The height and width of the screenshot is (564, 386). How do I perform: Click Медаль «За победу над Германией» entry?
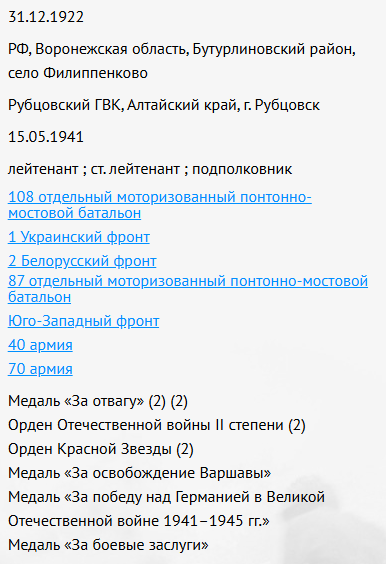tap(167, 497)
